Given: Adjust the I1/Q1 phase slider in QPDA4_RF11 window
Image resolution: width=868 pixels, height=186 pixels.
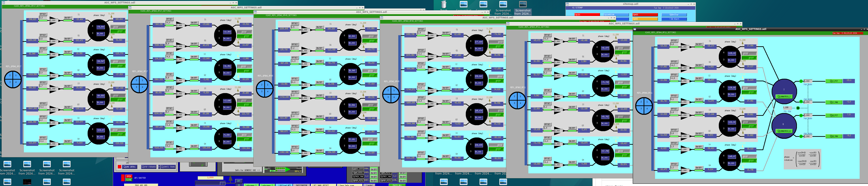Looking at the screenshot, I should click(x=750, y=54).
